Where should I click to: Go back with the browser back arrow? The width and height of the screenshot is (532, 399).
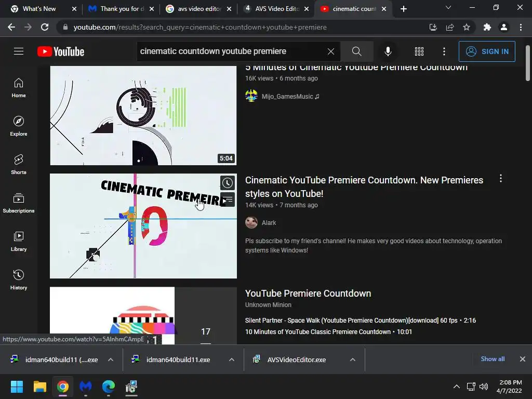[11, 27]
